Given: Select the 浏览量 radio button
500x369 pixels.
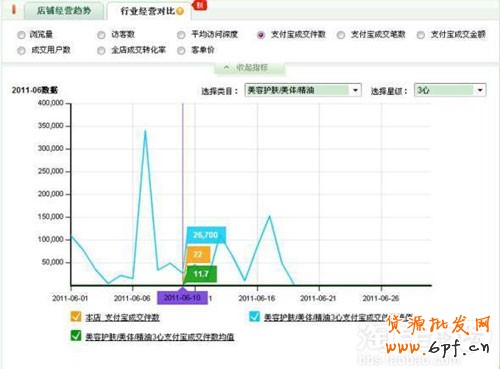Looking at the screenshot, I should 21,35.
